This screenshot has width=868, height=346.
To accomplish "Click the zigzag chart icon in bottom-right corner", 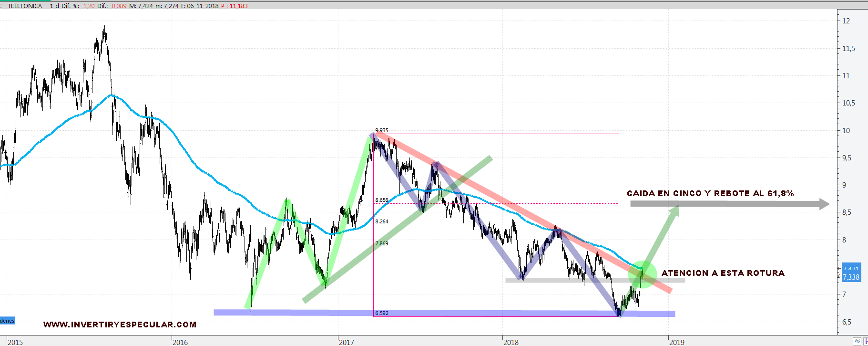I will (857, 341).
